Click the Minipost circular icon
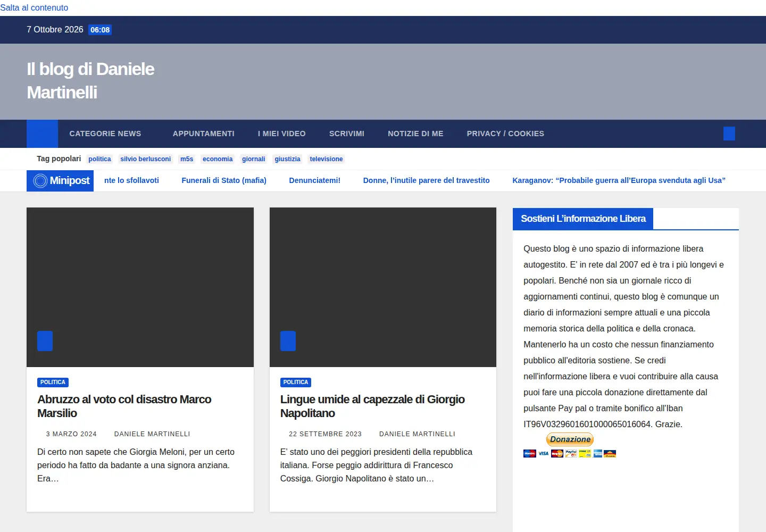The width and height of the screenshot is (766, 532). 40,181
